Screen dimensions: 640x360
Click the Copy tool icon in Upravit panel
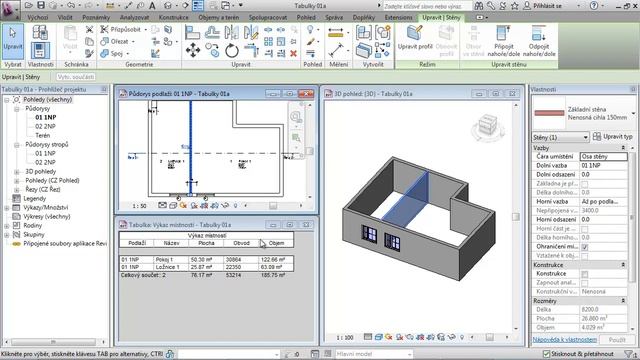(x=212, y=51)
